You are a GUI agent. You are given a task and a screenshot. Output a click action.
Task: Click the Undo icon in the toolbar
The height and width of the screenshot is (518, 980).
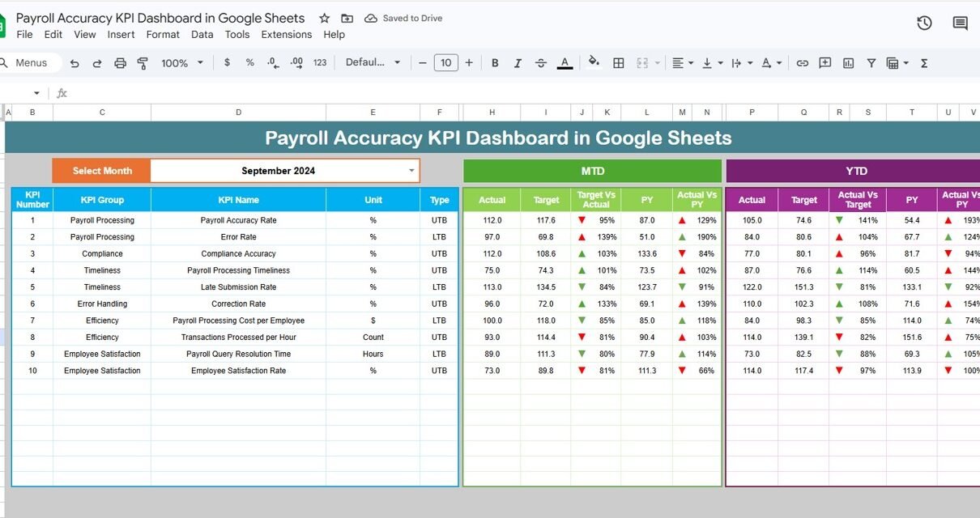click(75, 63)
